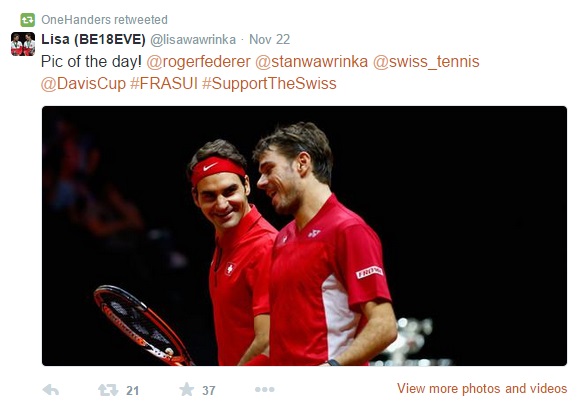
Task: Click the favorite count 37
Action: tap(209, 390)
